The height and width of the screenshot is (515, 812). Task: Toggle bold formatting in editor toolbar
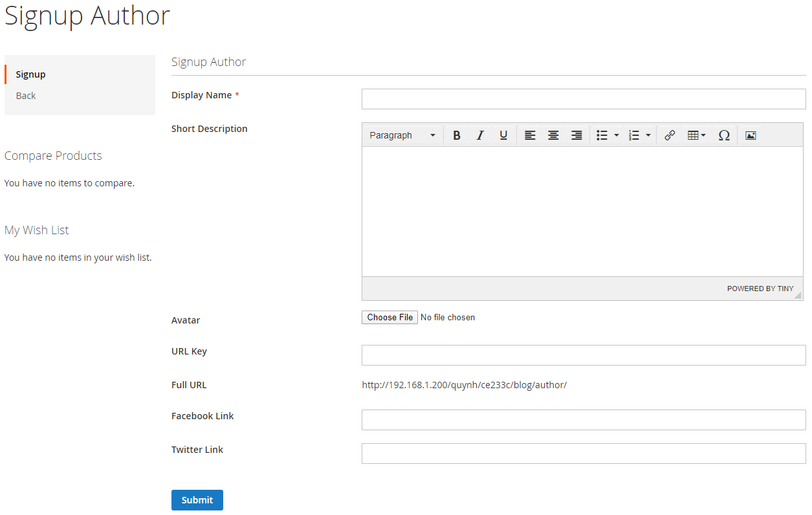[x=457, y=135]
